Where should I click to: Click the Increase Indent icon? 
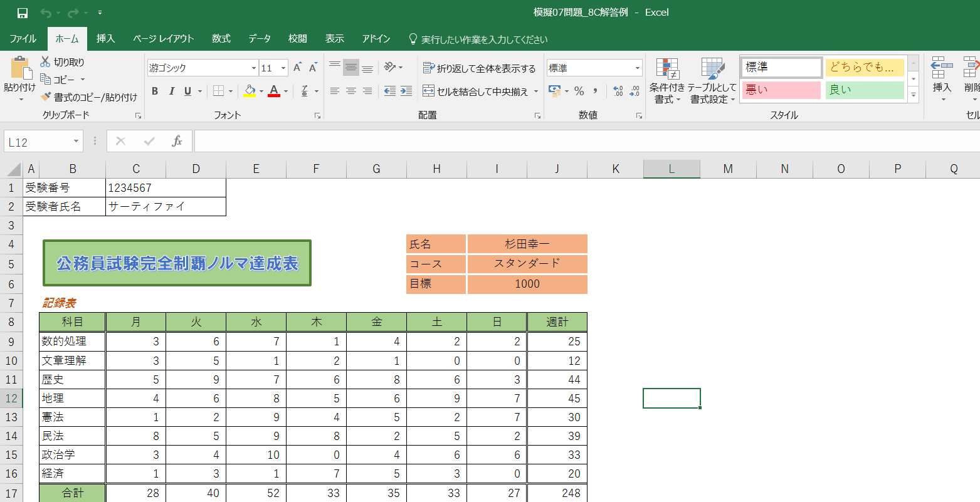tap(406, 92)
